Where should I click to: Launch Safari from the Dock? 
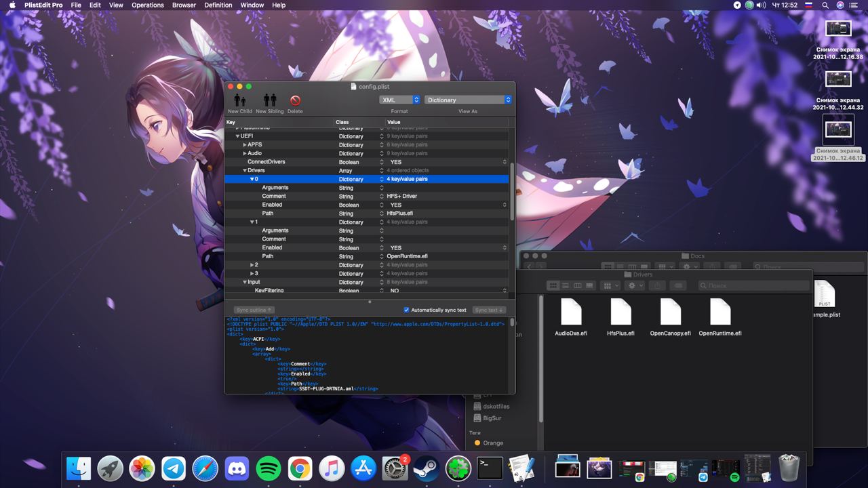point(205,468)
